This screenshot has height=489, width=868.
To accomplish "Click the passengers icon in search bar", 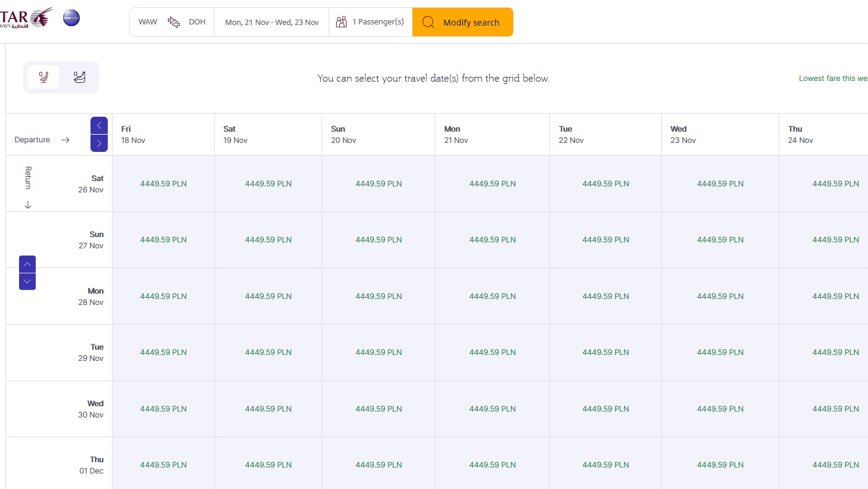I will 341,22.
